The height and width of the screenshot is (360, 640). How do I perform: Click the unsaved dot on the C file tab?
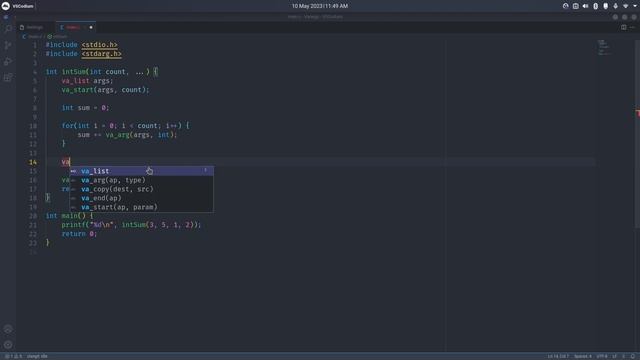pos(91,27)
